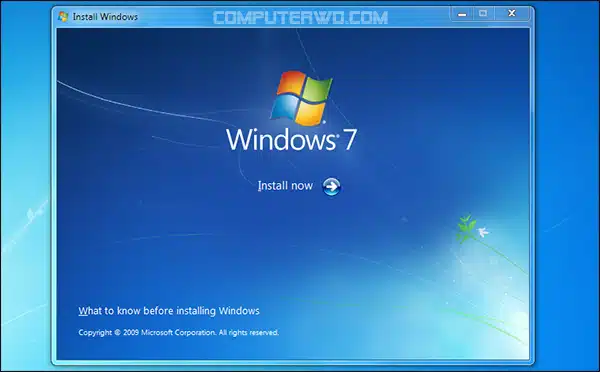600x372 pixels.
Task: Click the large four-color Windows flag logo
Action: tap(301, 98)
